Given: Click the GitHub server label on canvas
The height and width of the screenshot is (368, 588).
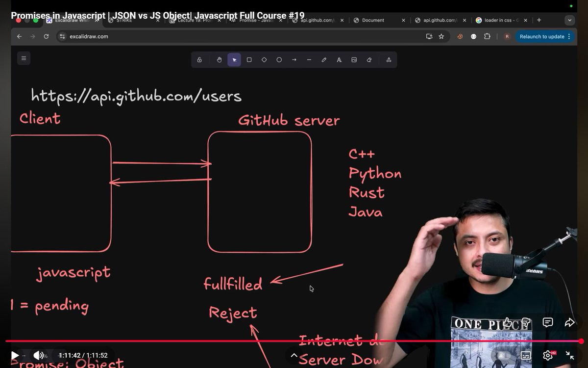Looking at the screenshot, I should point(289,120).
